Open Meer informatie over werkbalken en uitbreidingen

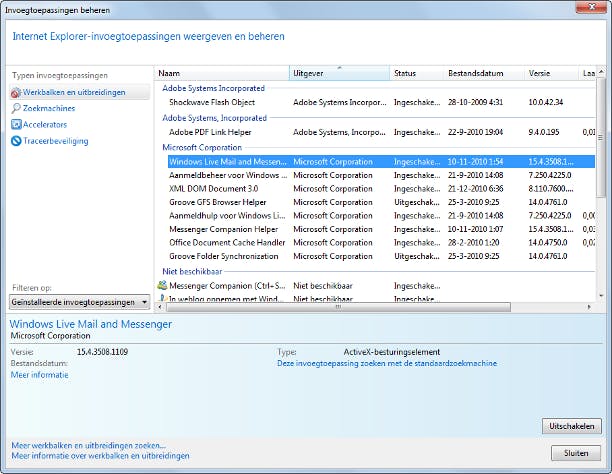[100, 456]
